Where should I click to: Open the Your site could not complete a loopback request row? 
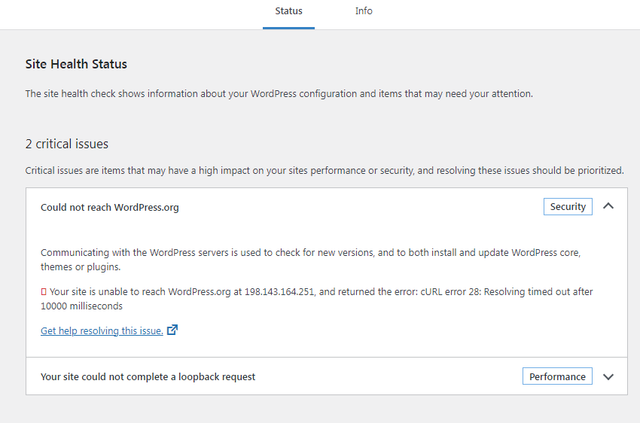point(327,376)
